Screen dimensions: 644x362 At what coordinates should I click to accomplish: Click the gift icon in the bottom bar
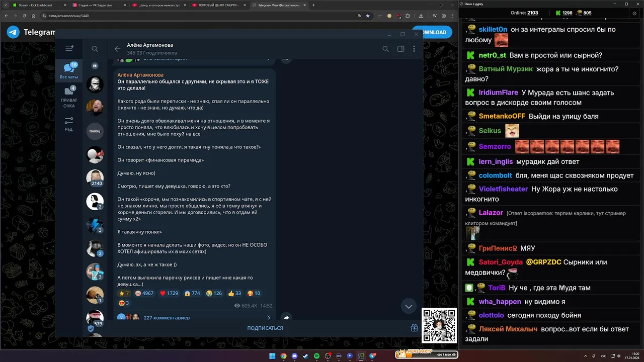[414, 328]
